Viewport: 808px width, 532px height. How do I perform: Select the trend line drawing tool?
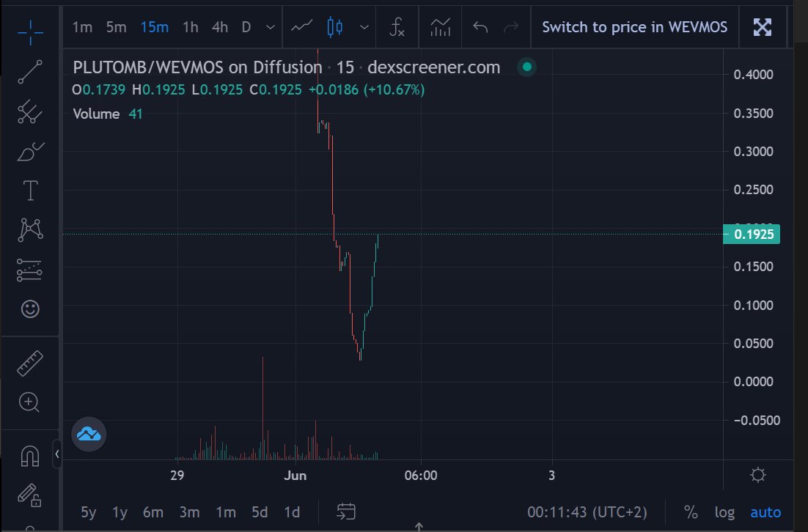30,72
